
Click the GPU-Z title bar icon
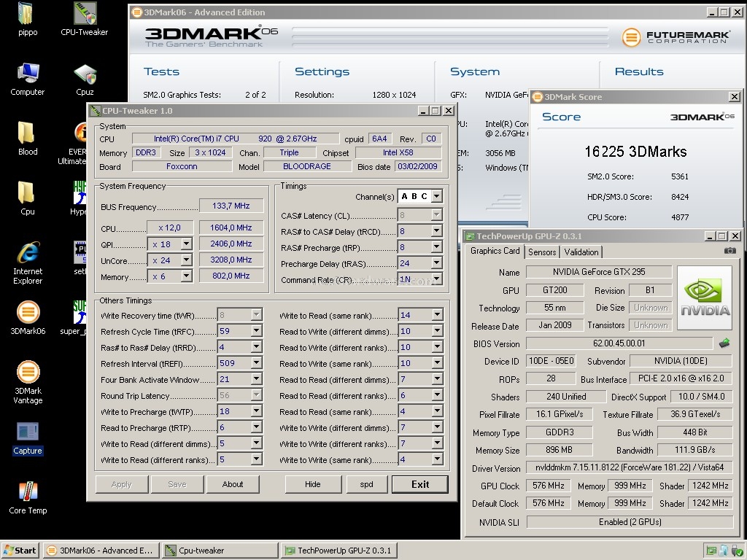471,236
